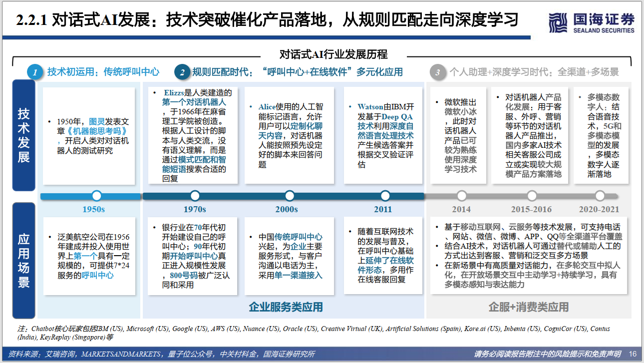644x363 pixels.
Task: Click the 多模态数字人 card
Action: click(601, 136)
